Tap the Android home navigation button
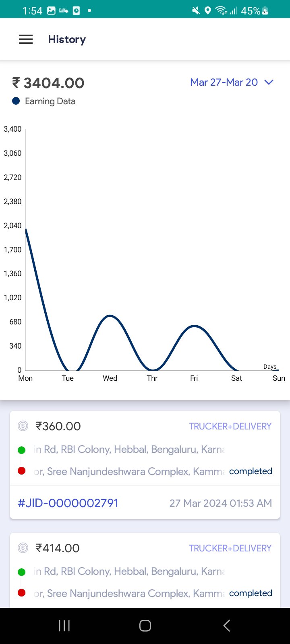 pos(145,625)
